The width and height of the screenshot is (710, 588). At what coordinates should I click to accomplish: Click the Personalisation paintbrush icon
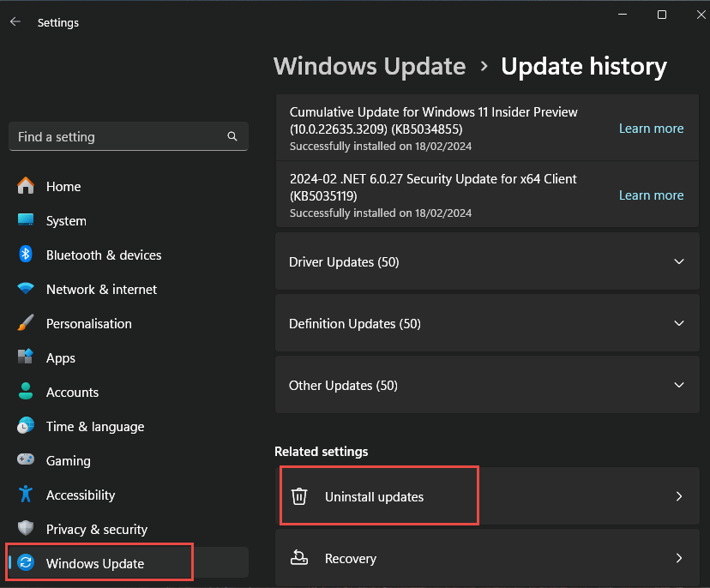click(26, 323)
